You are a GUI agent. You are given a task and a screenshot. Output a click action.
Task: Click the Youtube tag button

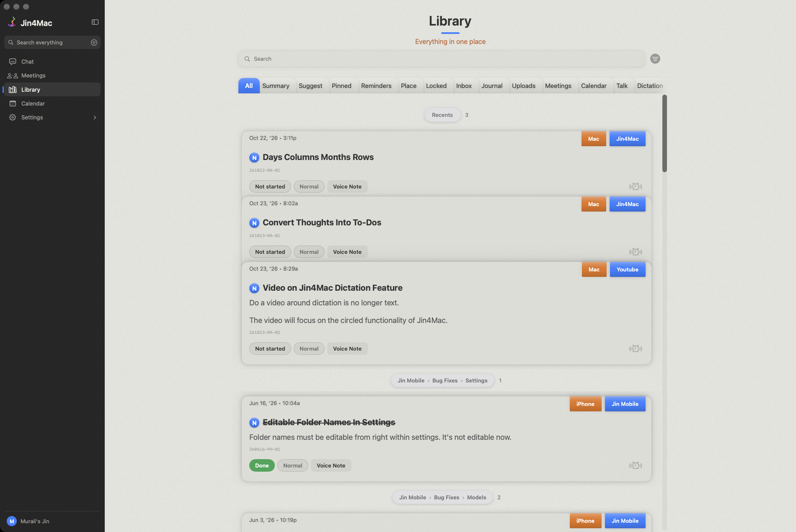[628, 269]
